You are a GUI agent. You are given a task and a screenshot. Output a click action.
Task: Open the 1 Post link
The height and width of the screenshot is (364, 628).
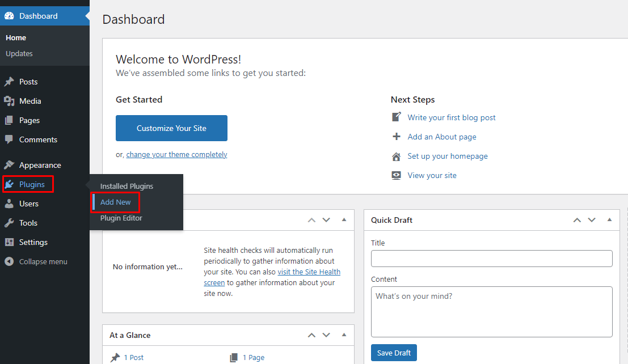133,358
